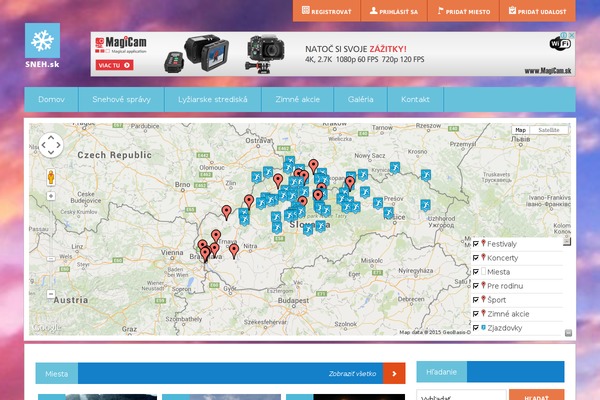Open the Registrovať link
The width and height of the screenshot is (600, 400).
coord(326,11)
